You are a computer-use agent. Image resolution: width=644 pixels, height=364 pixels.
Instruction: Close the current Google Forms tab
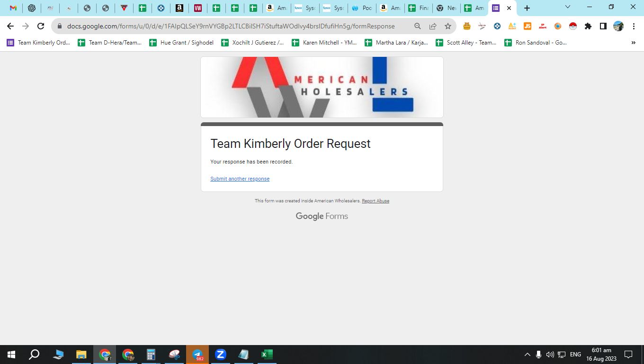pos(509,8)
